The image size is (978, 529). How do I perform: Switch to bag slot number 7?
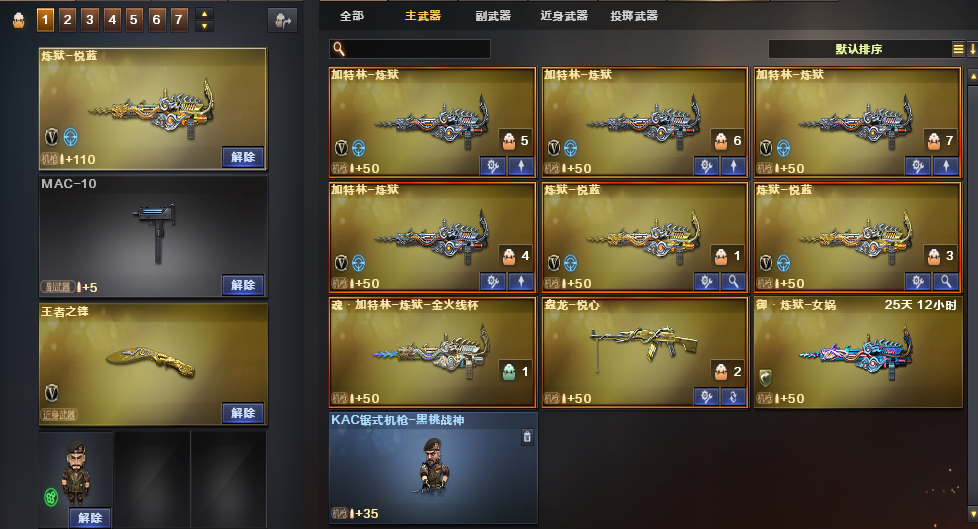pyautogui.click(x=178, y=20)
